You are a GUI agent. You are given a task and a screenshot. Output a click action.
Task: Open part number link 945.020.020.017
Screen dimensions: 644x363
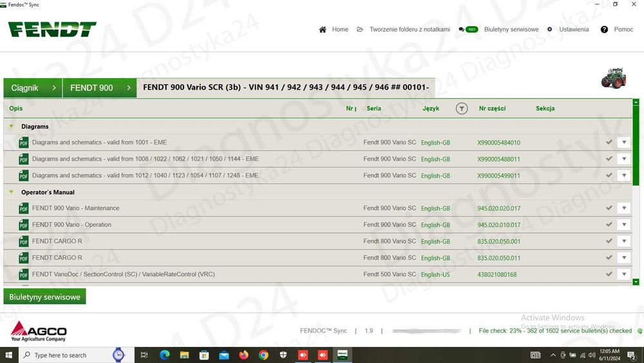click(x=498, y=208)
